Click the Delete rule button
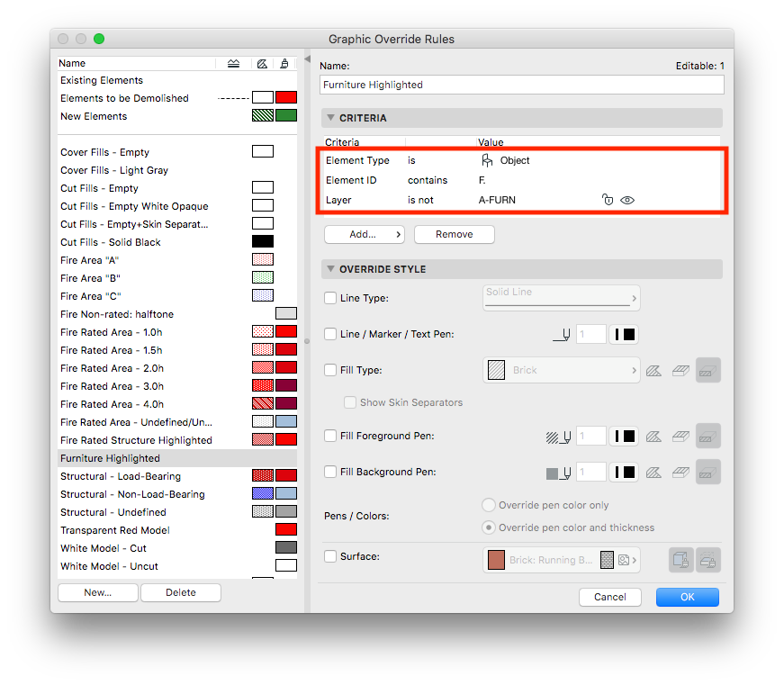Screen dimensions: 784x685 coord(181,592)
